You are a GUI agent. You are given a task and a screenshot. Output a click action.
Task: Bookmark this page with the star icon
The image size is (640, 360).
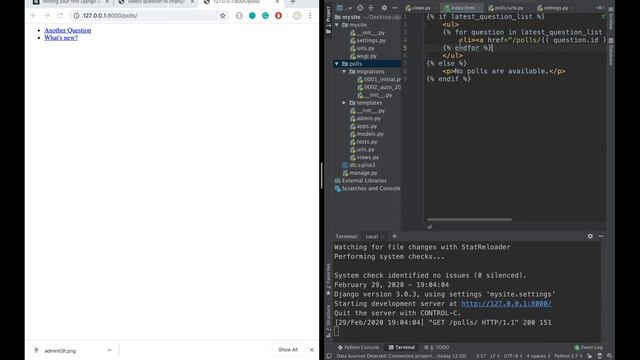tap(222, 16)
